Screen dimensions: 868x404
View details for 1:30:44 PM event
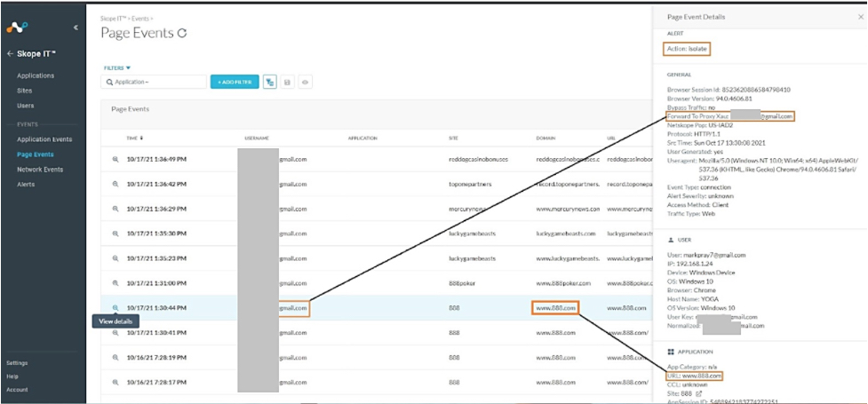click(115, 308)
